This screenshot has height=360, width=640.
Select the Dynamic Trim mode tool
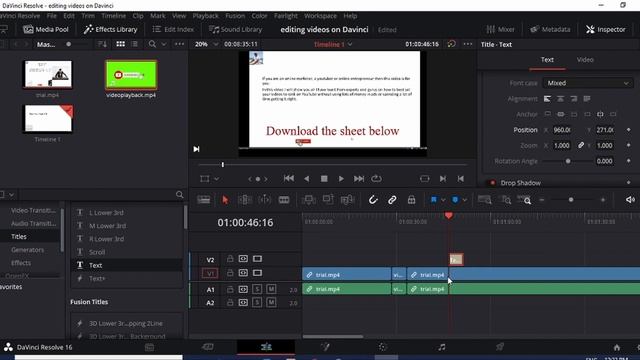pos(264,200)
